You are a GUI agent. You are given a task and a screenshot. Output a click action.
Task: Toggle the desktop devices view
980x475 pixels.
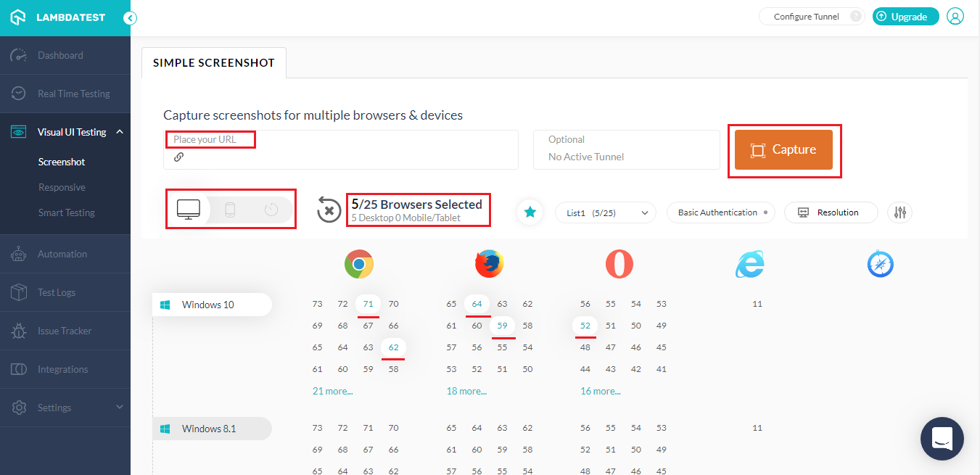[189, 209]
